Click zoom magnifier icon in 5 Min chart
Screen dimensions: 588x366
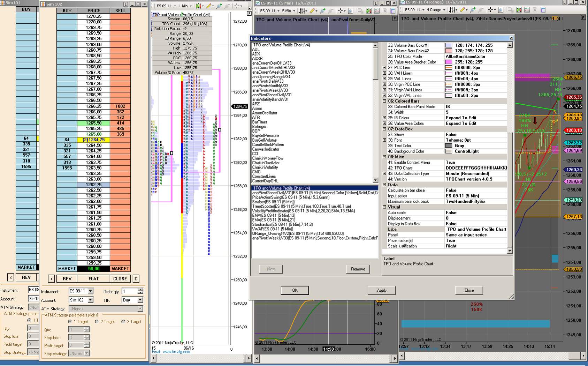click(x=351, y=11)
